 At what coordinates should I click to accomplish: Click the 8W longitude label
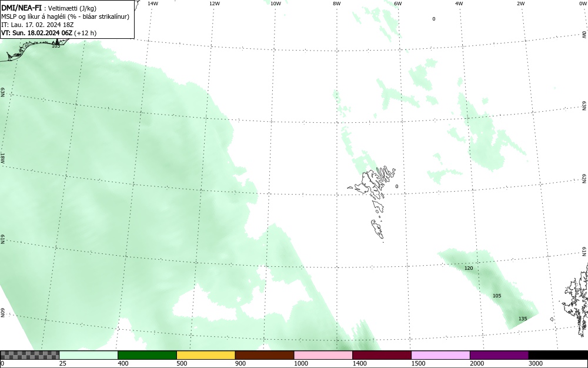pos(337,4)
